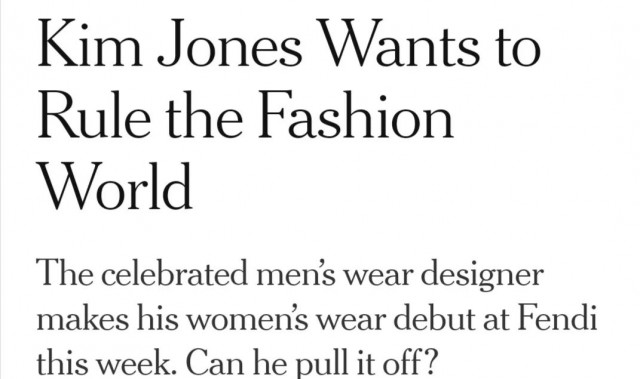Click the word "celebrated" in the summary

click(x=174, y=273)
